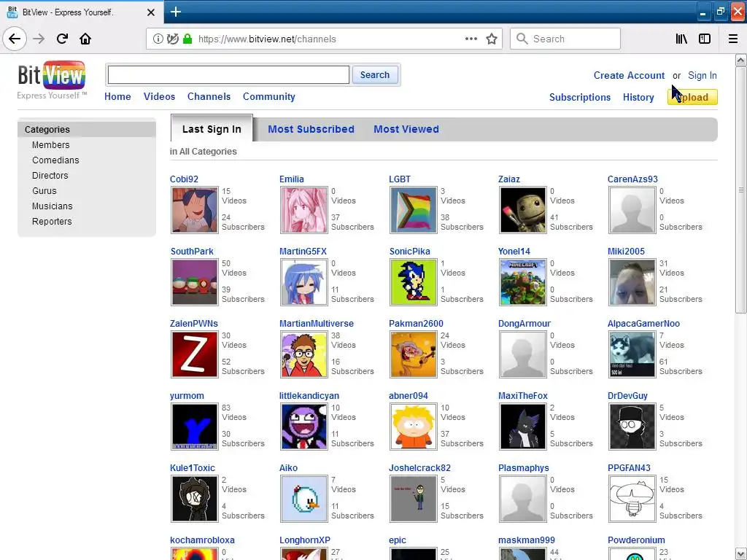Screen dimensions: 747x560
Task: Open the Channels navigation link
Action: point(209,97)
